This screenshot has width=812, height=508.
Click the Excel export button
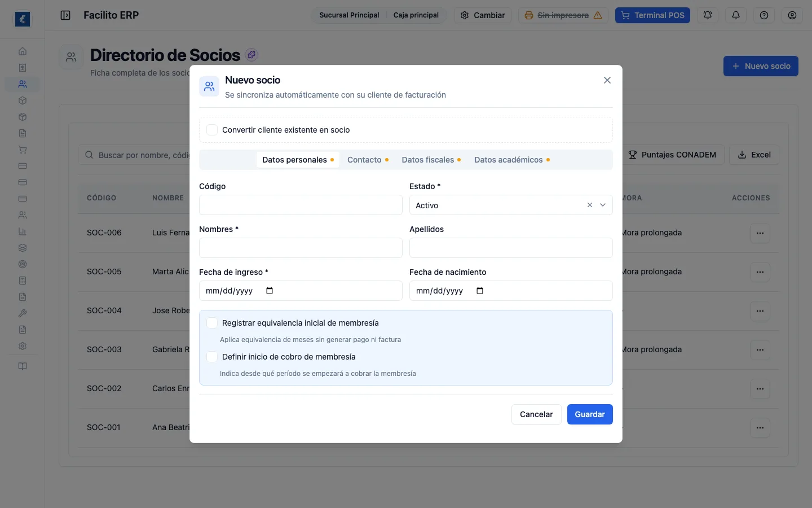[754, 155]
